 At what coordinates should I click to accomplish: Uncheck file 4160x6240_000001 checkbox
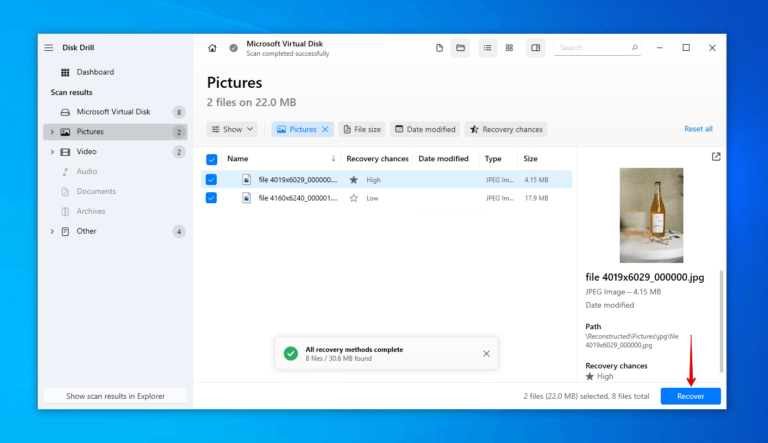point(211,198)
